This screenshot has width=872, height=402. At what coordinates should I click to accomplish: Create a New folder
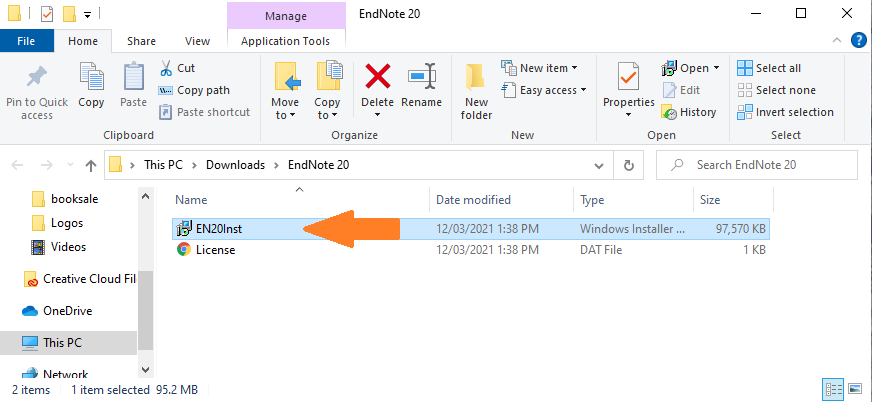[476, 92]
